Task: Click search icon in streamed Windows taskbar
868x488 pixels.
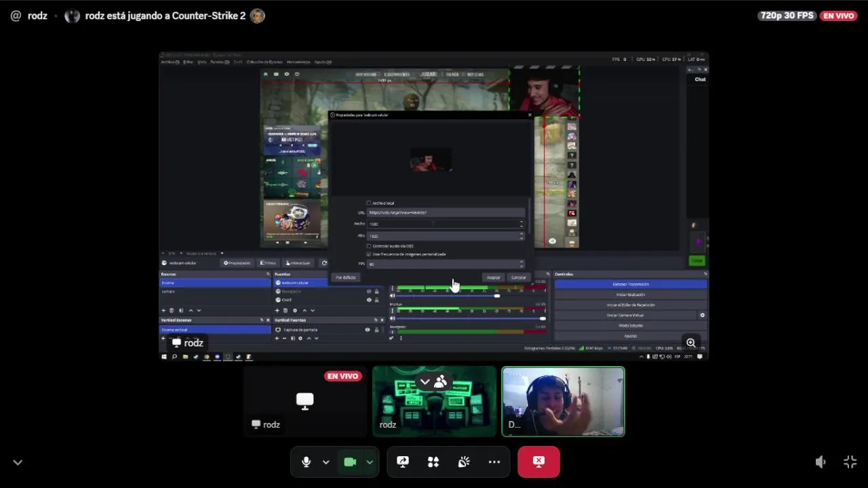Action: (174, 357)
